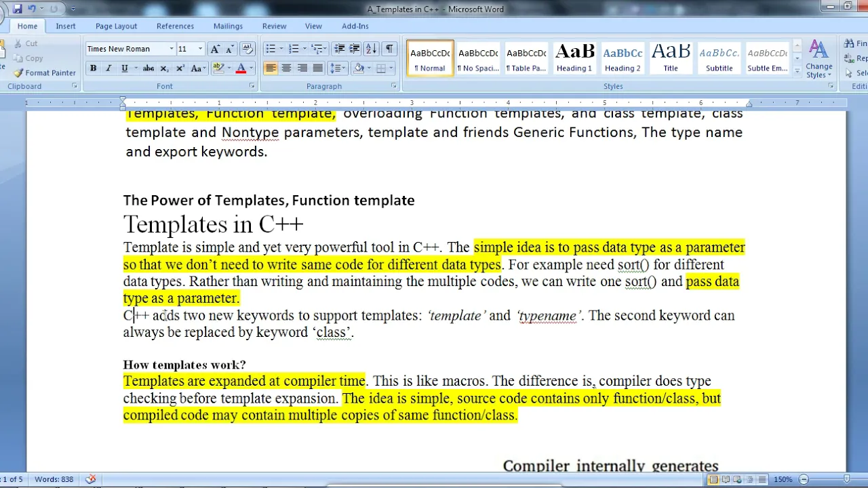Viewport: 868px width, 488px height.
Task: Apply Strikethrough formatting
Action: coord(149,68)
